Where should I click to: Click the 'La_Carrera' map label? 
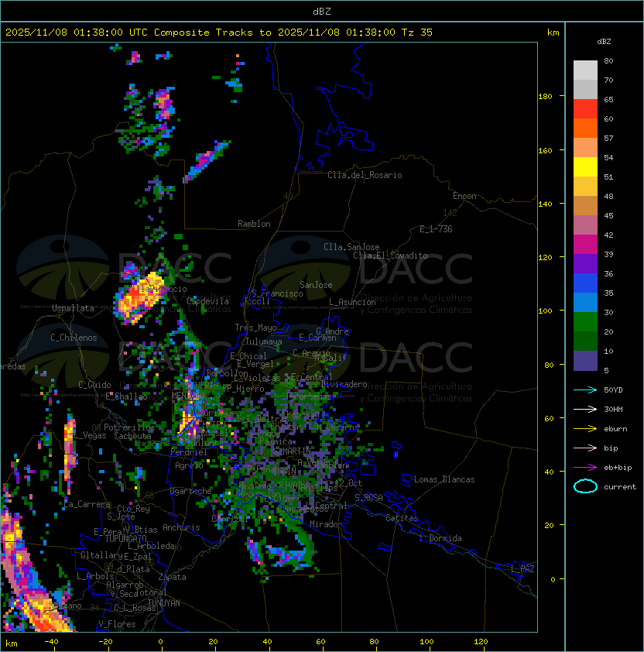tap(87, 504)
